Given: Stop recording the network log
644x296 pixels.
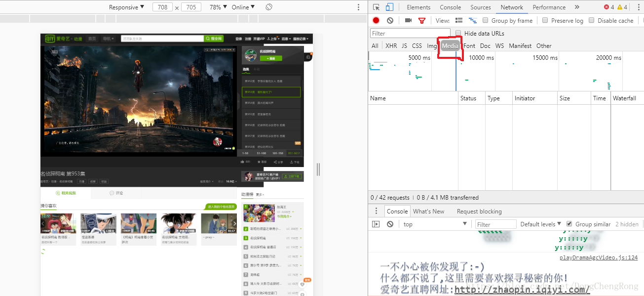Looking at the screenshot, I should click(x=376, y=21).
